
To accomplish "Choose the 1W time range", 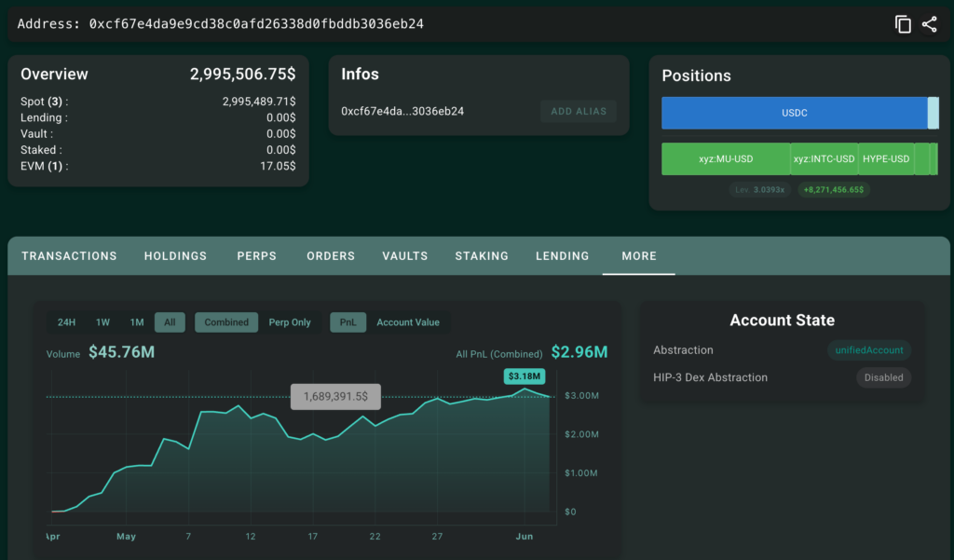I will tap(102, 322).
